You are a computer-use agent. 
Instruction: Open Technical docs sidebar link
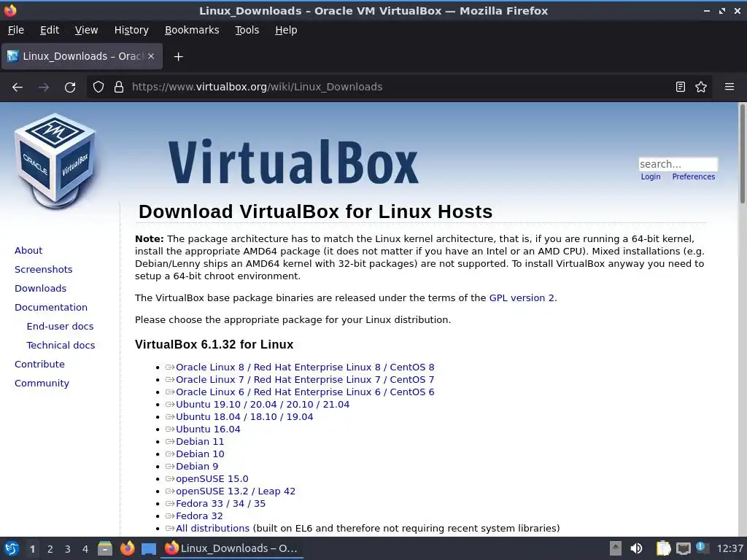coord(61,346)
